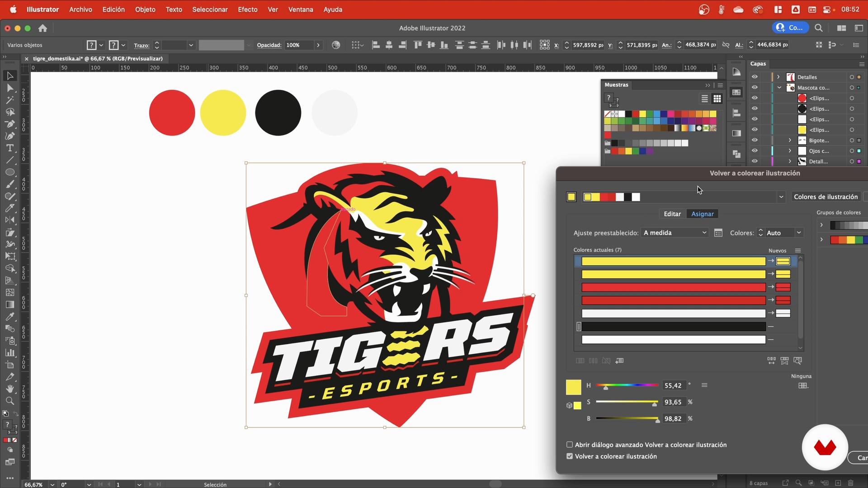This screenshot has width=868, height=488.
Task: Select the Gradient tool
Action: coord(10,305)
